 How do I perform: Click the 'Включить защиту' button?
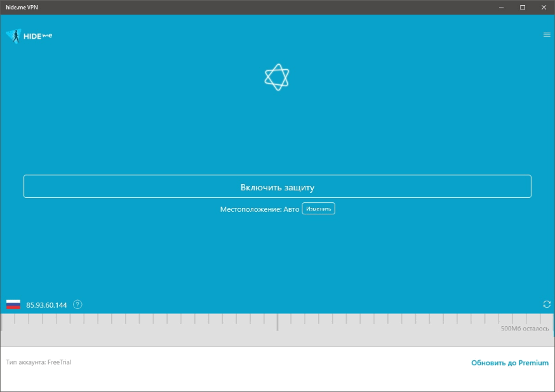(x=277, y=186)
